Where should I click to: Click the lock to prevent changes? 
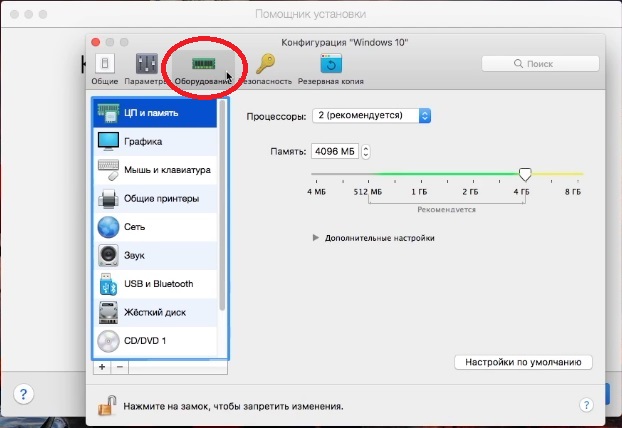(x=104, y=405)
